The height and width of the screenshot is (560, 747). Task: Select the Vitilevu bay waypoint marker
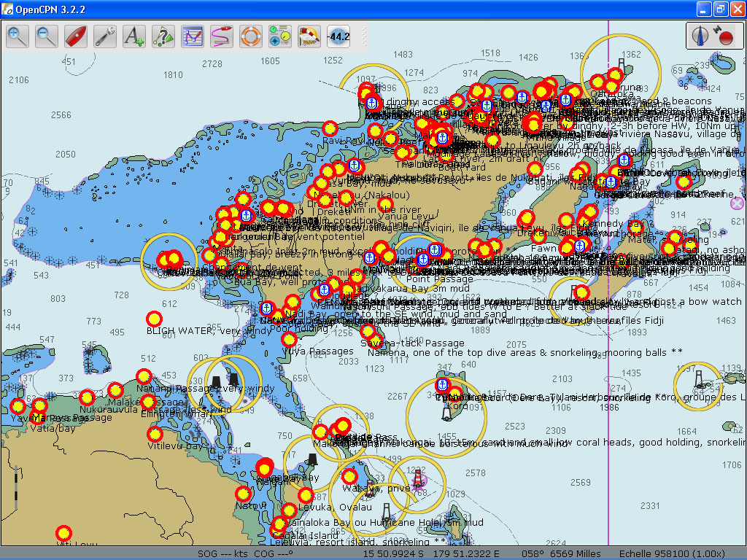tap(155, 435)
